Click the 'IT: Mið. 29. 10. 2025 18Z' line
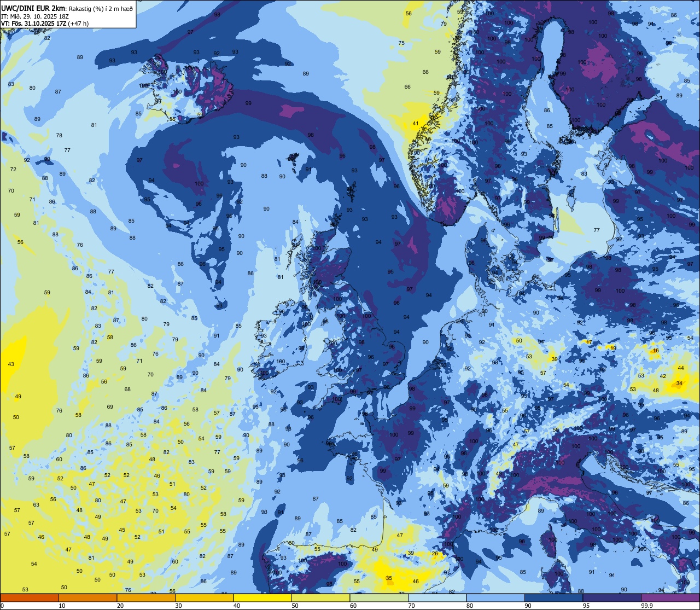 coord(35,16)
